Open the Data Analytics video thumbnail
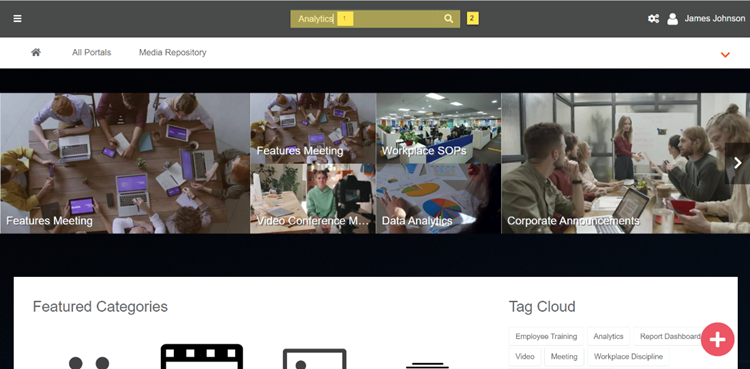Viewport: 750px width, 369px height. pos(439,199)
